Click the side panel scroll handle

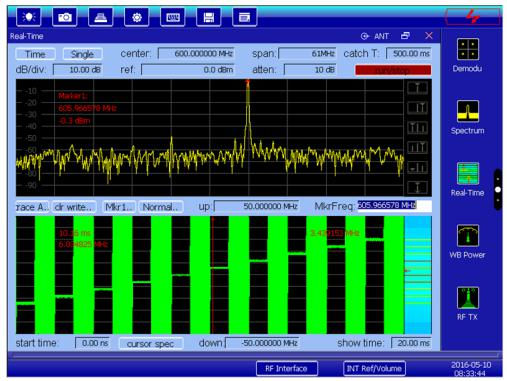[x=498, y=189]
